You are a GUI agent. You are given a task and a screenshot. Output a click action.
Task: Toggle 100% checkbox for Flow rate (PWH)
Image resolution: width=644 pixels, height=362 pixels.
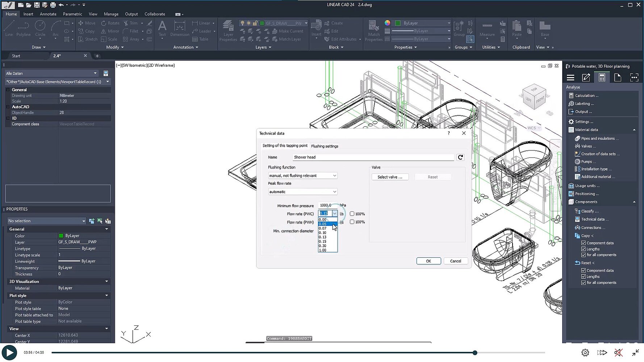click(x=352, y=222)
